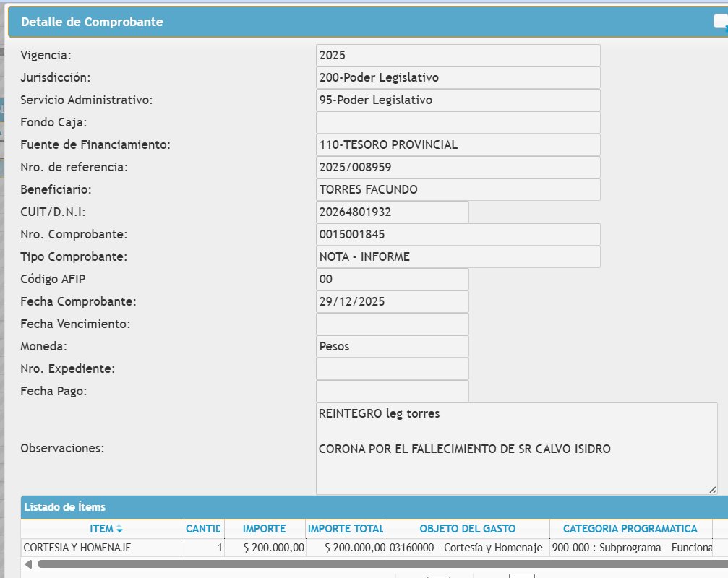Click the empty Nro. Expediente field

[393, 368]
